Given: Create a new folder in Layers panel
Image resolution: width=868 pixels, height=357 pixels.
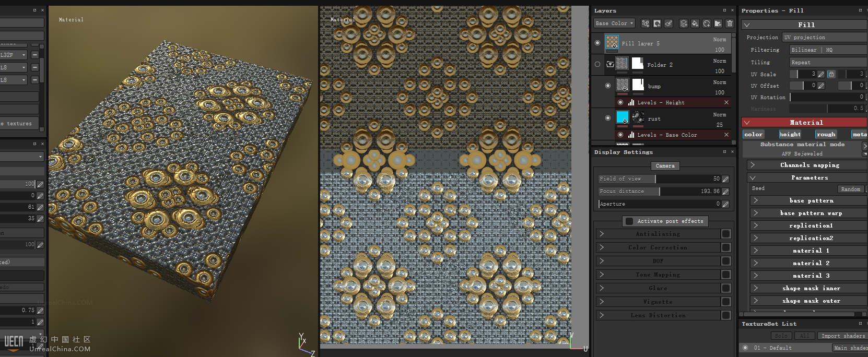Looking at the screenshot, I should [x=718, y=23].
